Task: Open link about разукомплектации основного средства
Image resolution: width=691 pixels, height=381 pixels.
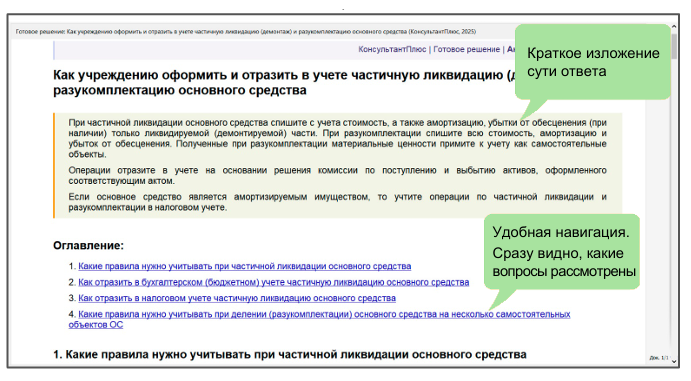Action: pos(319,319)
